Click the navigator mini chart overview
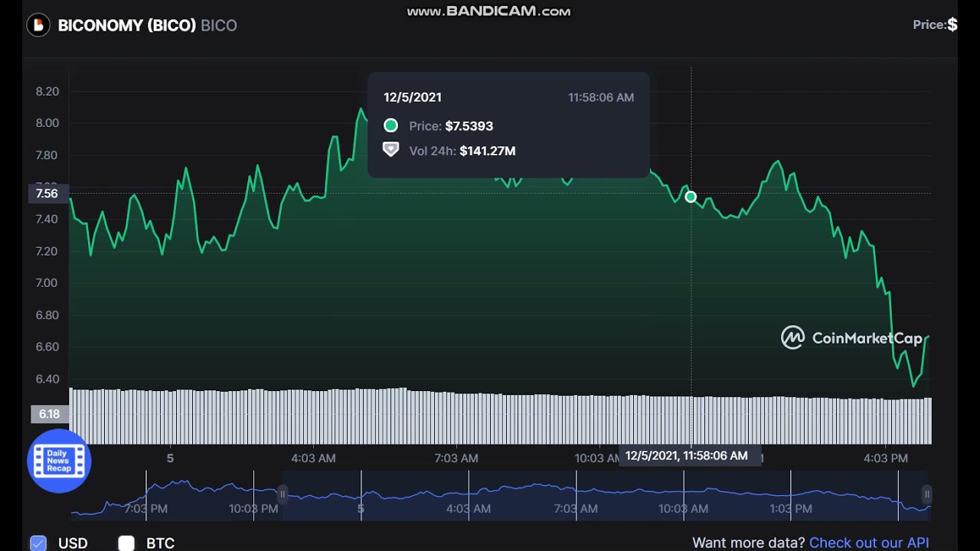 tap(501, 496)
